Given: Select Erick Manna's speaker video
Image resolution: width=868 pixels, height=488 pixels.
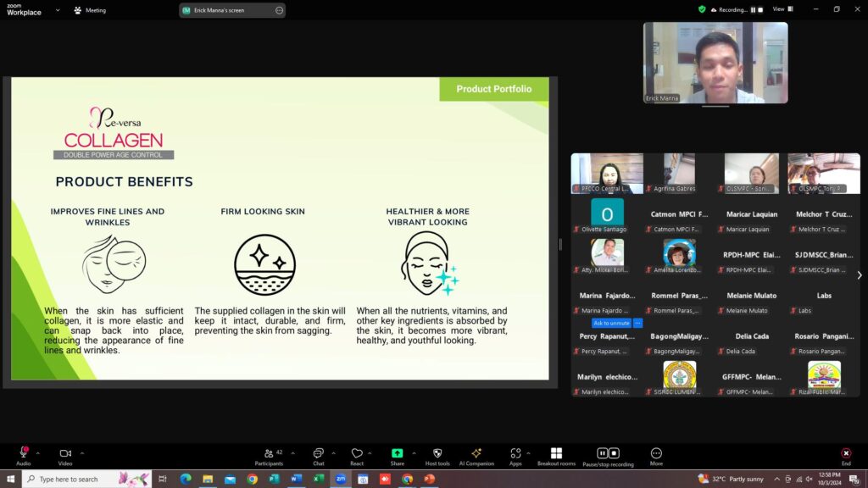Looking at the screenshot, I should [715, 63].
